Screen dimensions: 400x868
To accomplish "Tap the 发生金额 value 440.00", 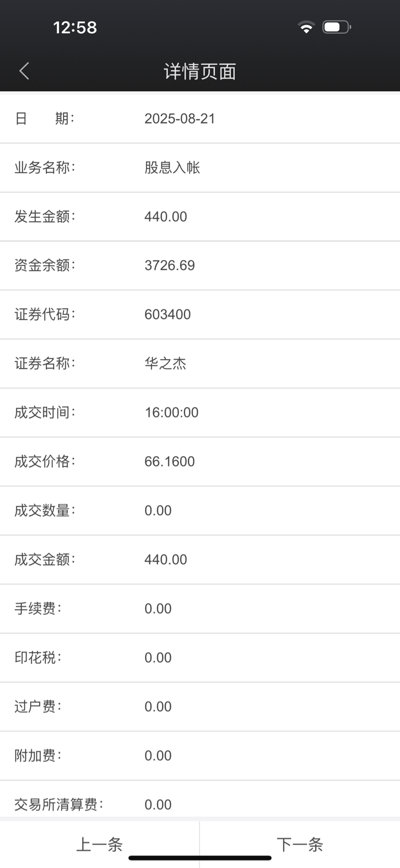I will tap(166, 216).
